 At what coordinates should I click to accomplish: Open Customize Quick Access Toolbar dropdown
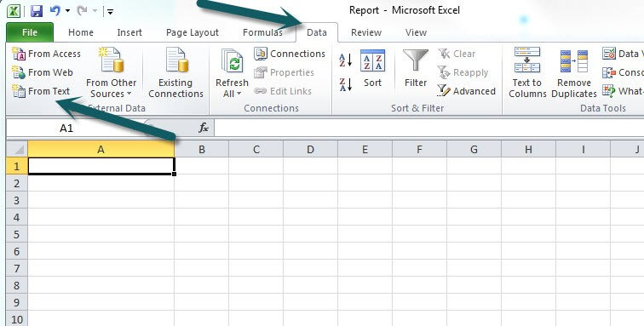[110, 12]
